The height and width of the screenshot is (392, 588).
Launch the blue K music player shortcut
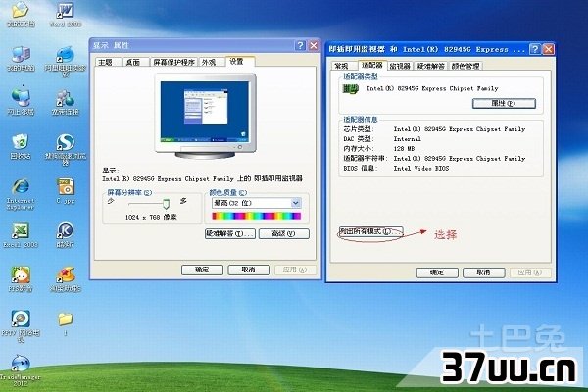coord(66,235)
